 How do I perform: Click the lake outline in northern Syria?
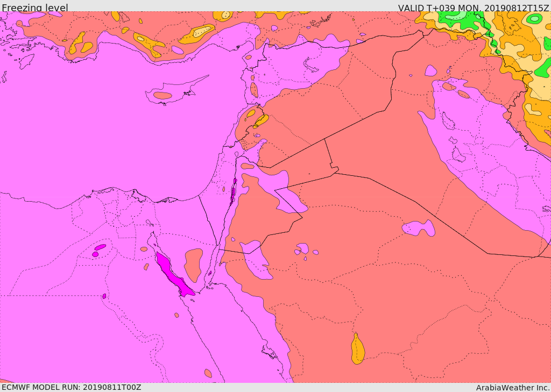(x=312, y=66)
